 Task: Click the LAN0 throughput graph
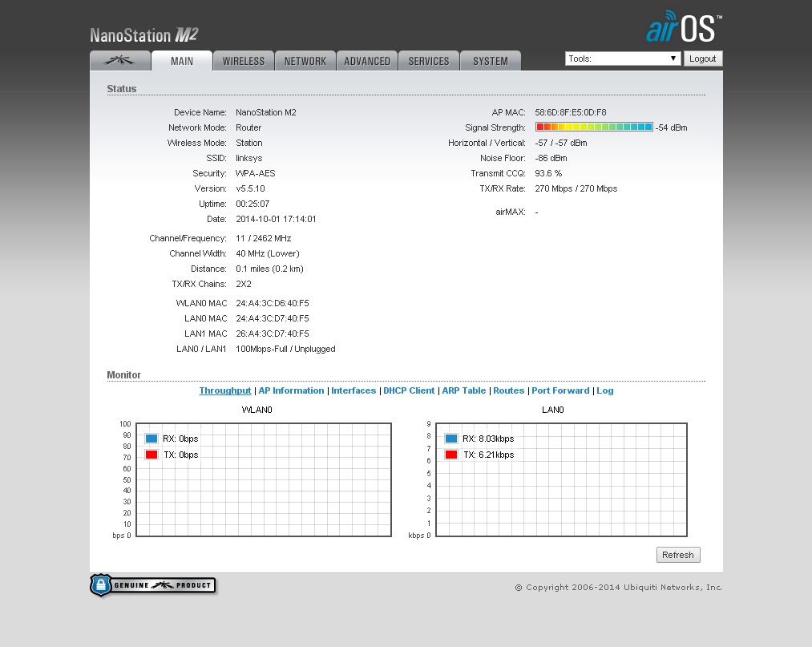[x=561, y=479]
